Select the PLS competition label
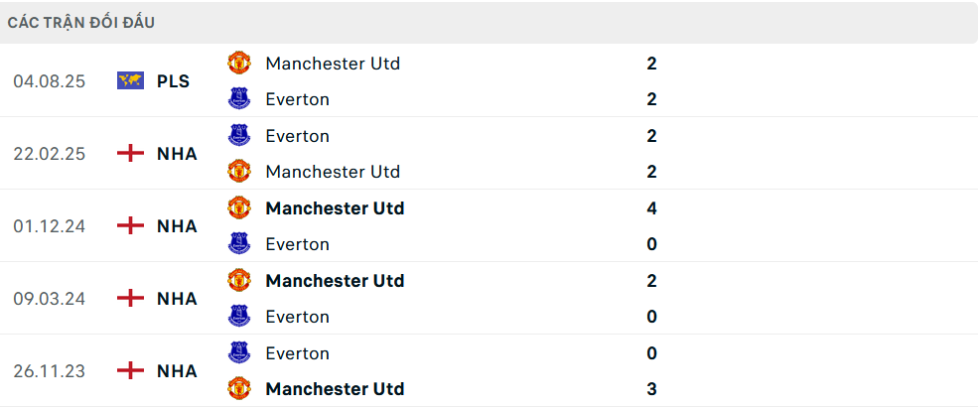The width and height of the screenshot is (980, 409). [x=173, y=81]
